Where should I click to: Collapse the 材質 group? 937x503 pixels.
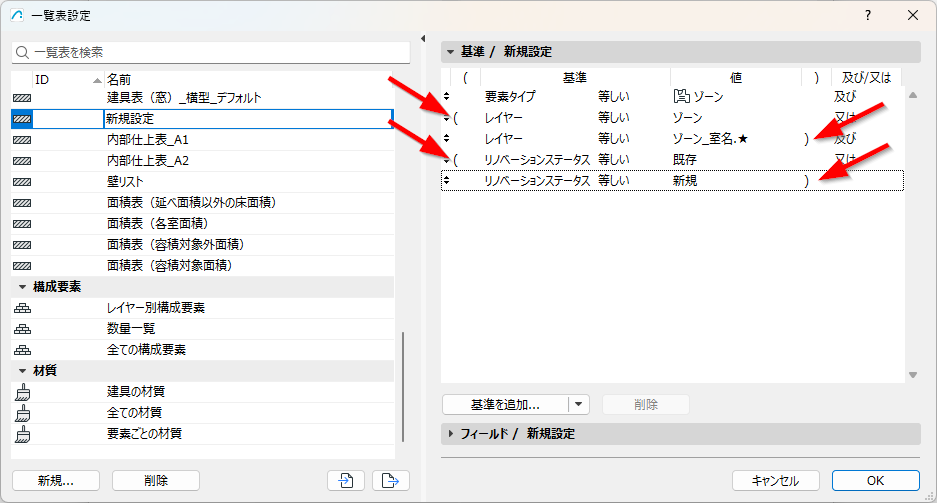(x=22, y=371)
